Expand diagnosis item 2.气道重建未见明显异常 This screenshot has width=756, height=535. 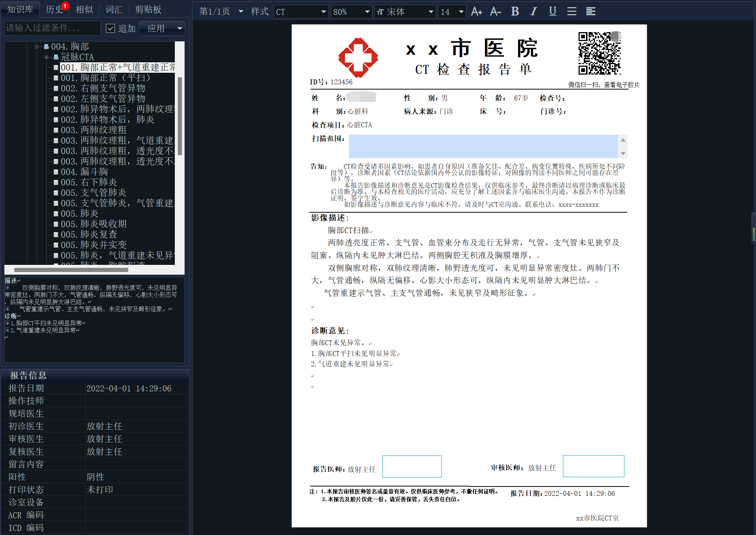point(7,330)
